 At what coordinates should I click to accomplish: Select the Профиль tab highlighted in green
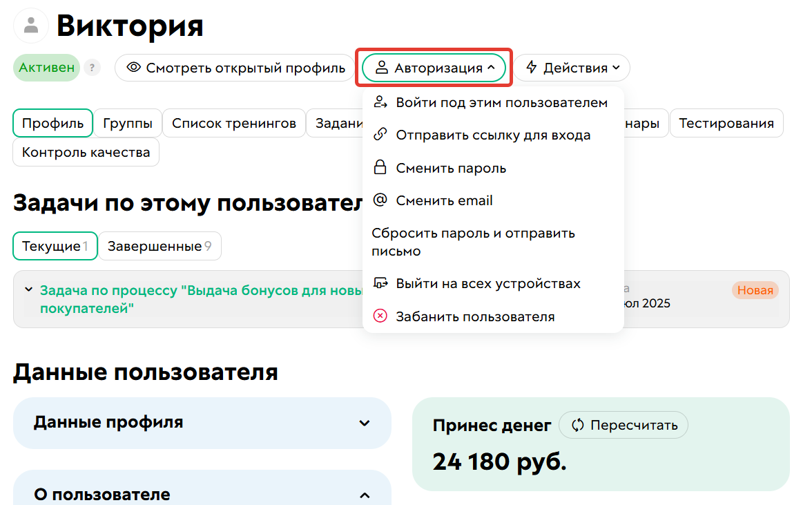[x=52, y=123]
